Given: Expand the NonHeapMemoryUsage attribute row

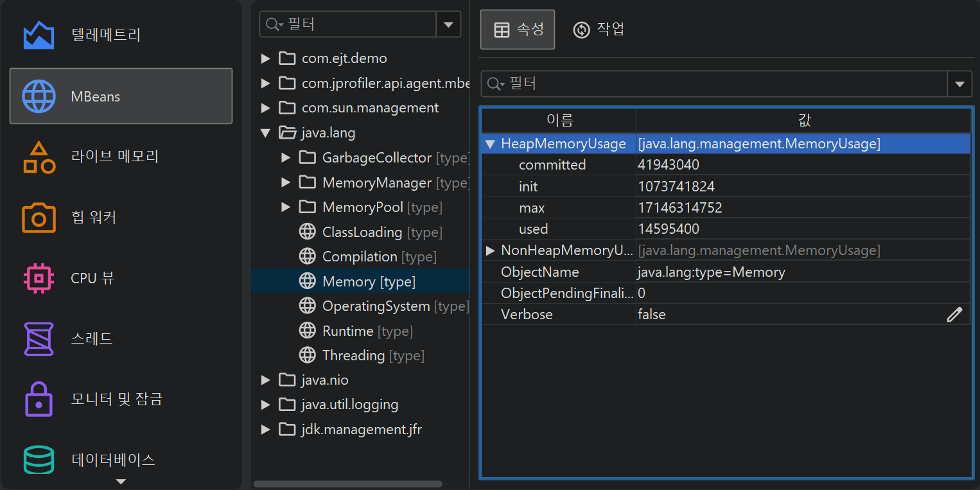Looking at the screenshot, I should [x=490, y=250].
